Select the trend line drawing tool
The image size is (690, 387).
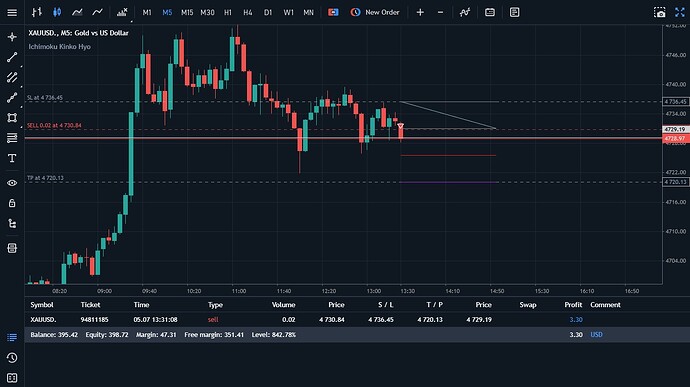[x=12, y=57]
